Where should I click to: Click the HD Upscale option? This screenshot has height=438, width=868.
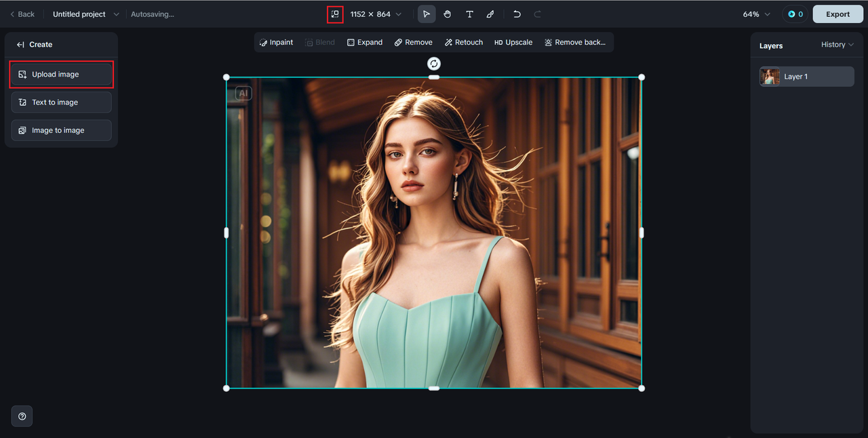513,42
